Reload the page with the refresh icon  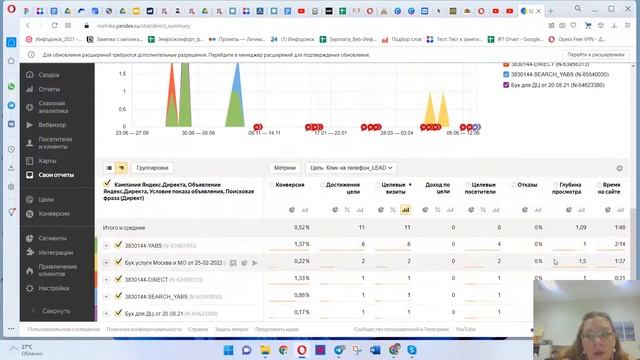pyautogui.click(x=54, y=25)
